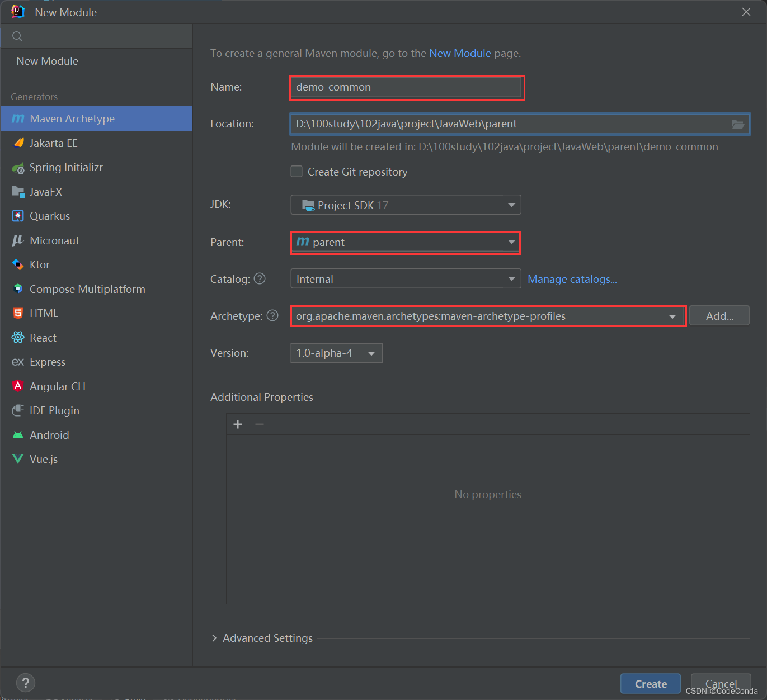Choose the Jakarta EE generator icon

18,143
